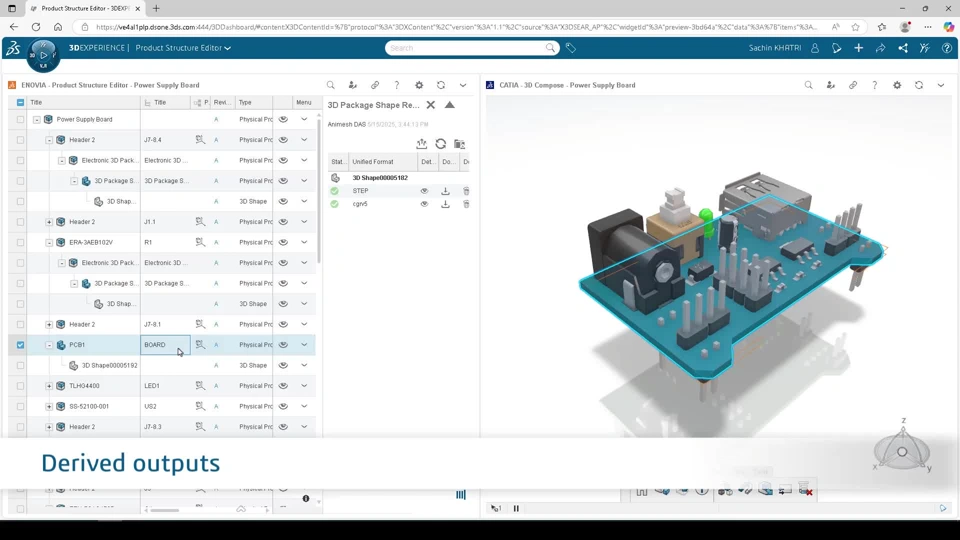Check the TLHG4400 row checkbox
This screenshot has width=960, height=540.
coord(20,386)
